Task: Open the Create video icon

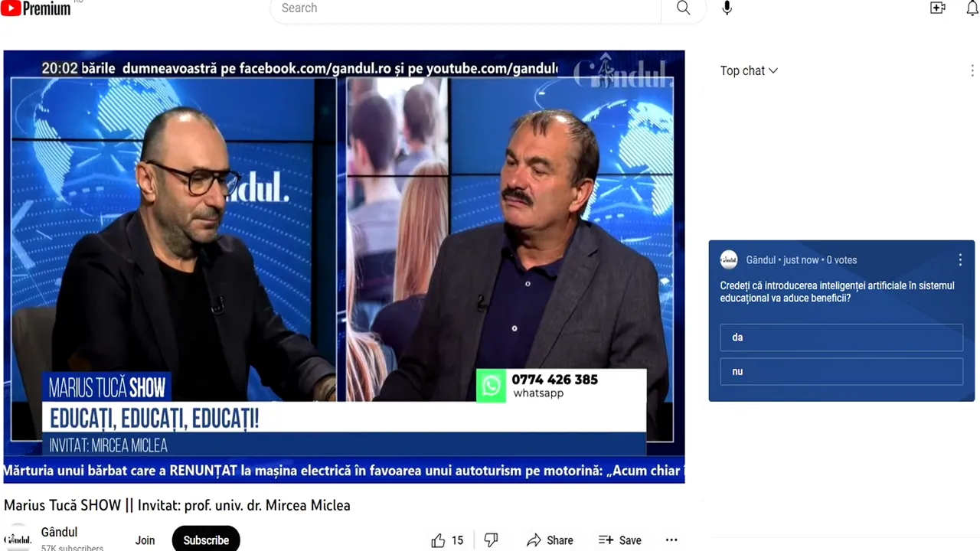Action: tap(937, 8)
